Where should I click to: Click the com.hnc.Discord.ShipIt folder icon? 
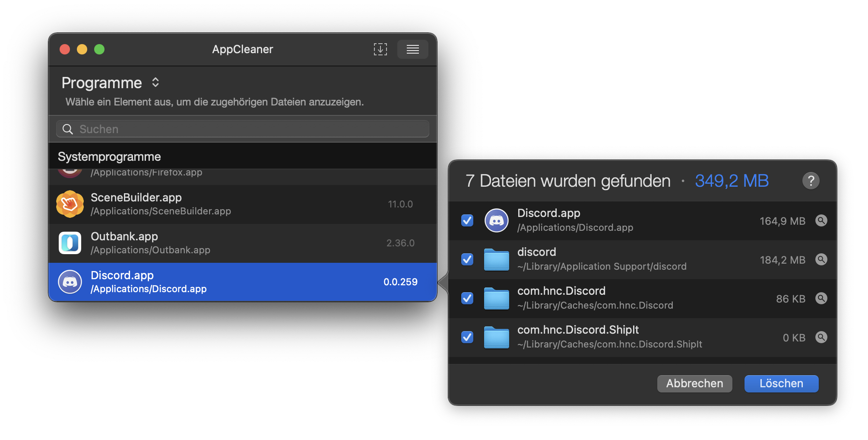click(x=497, y=337)
